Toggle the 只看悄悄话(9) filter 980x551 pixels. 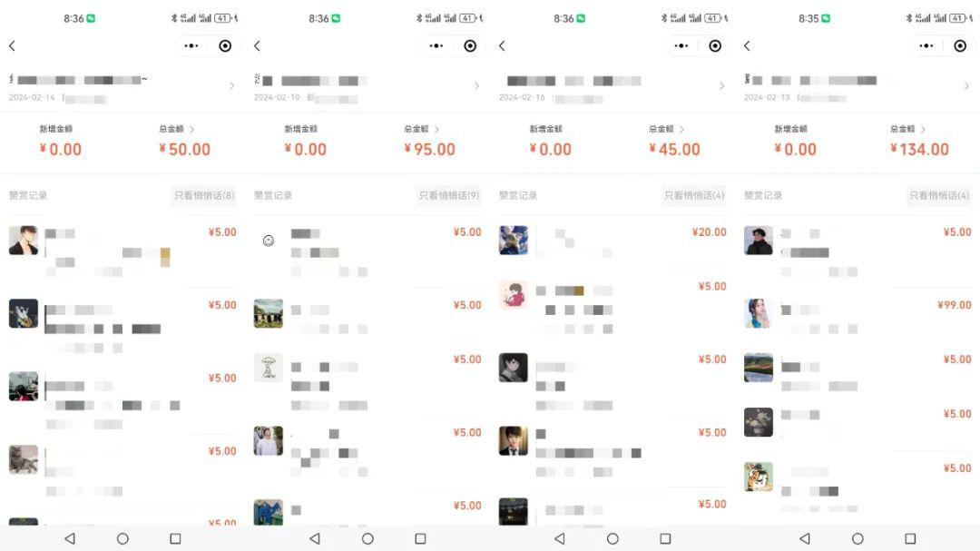tap(449, 195)
